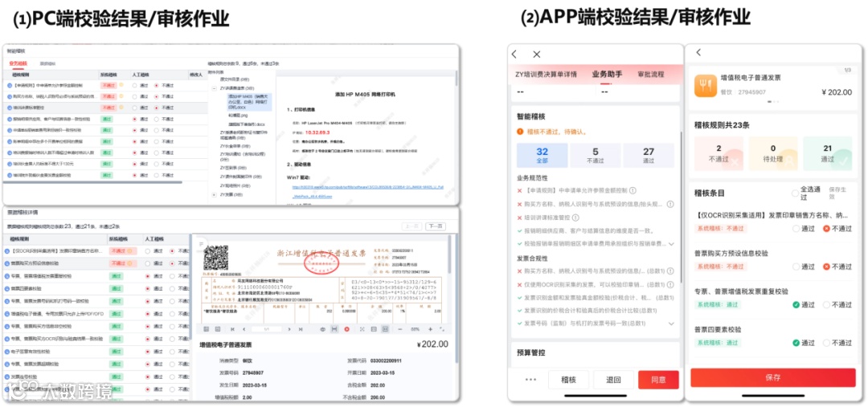
Task: Click warning icon beside 不通过 in 【申请规则】 PC row
Action: 121,85
